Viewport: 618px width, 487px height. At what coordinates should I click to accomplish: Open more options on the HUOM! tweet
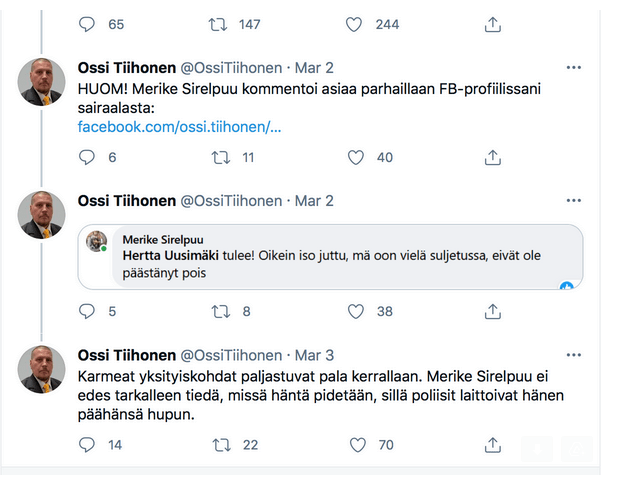(573, 67)
